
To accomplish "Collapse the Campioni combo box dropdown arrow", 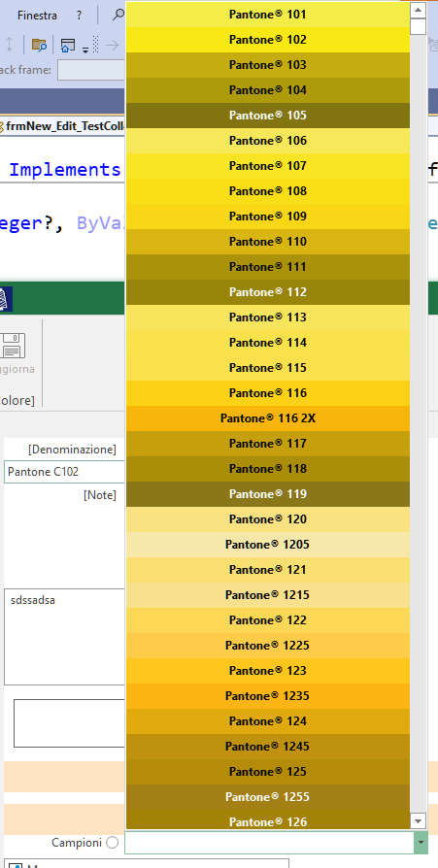I will (421, 843).
